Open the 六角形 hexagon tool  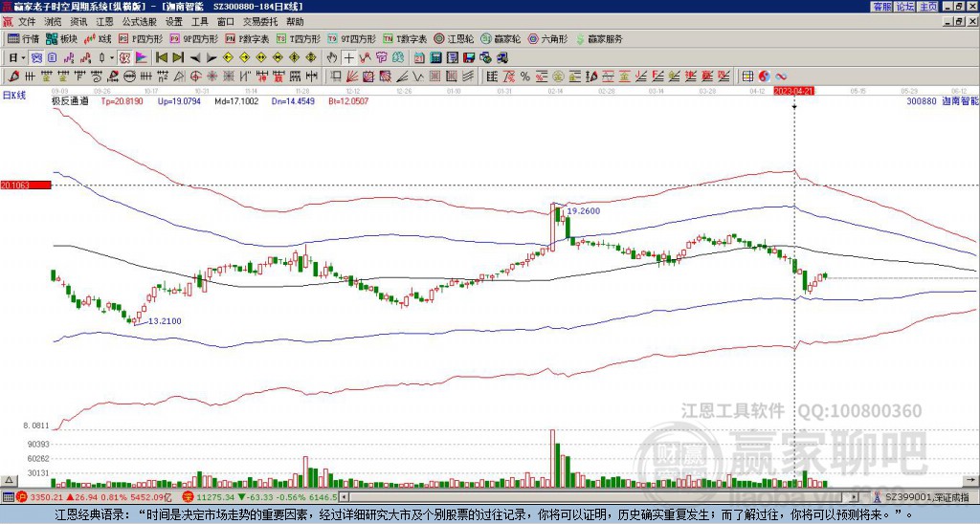tap(548, 38)
